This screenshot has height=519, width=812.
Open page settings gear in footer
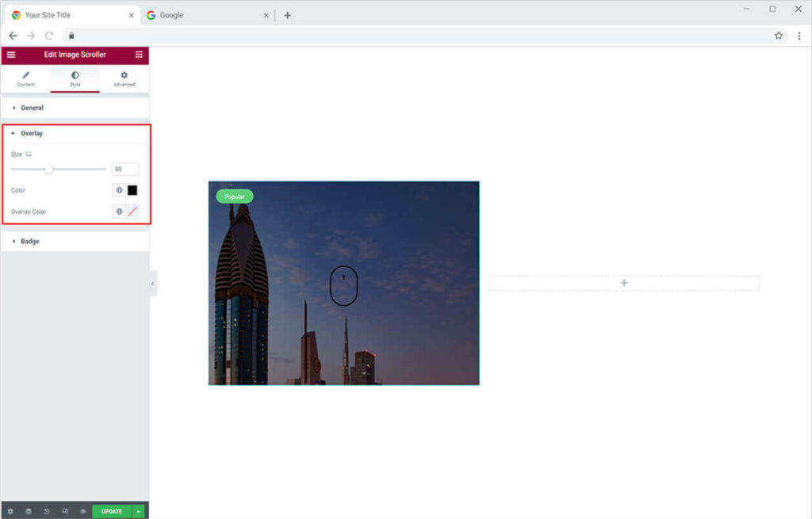[x=10, y=511]
